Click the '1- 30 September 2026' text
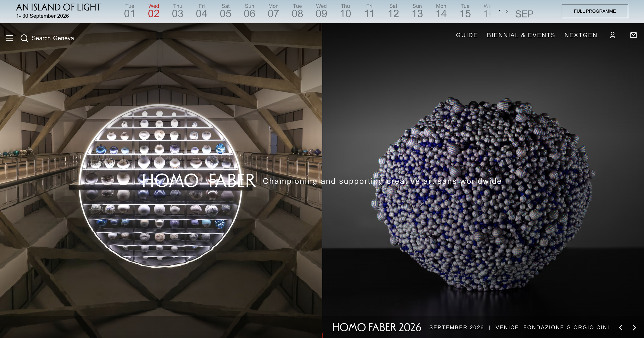The image size is (644, 338). point(43,16)
